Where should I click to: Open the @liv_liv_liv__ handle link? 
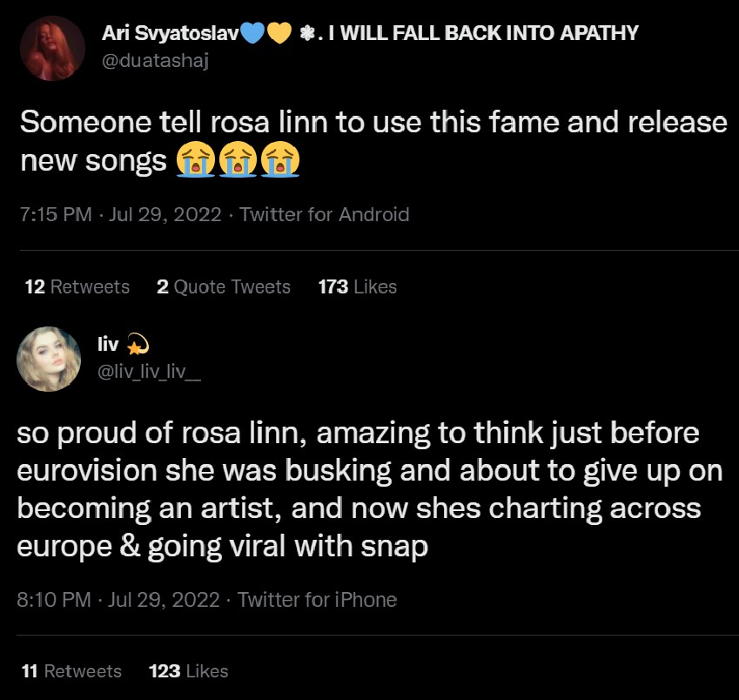tap(151, 371)
